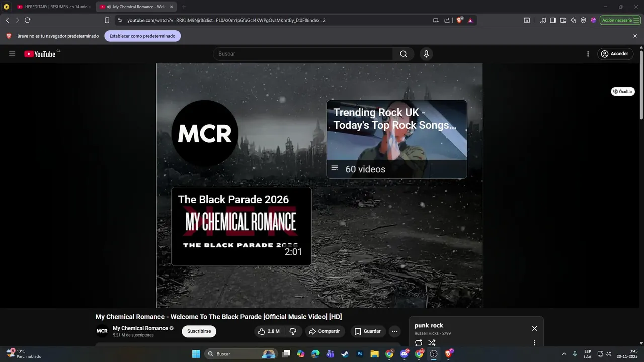
Task: Open the YouTube hamburger guide menu
Action: pos(12,54)
